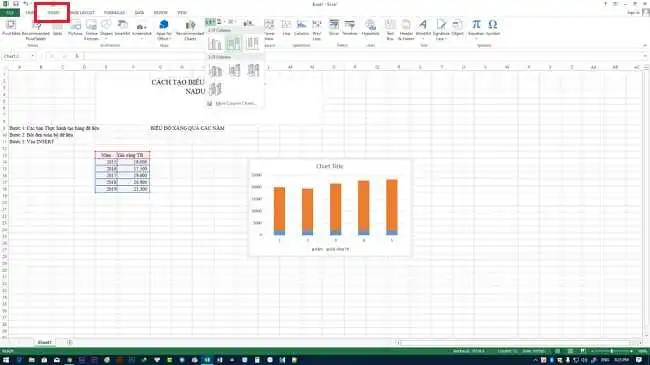
Task: Insert a SmartArt graphic
Action: coord(122,28)
